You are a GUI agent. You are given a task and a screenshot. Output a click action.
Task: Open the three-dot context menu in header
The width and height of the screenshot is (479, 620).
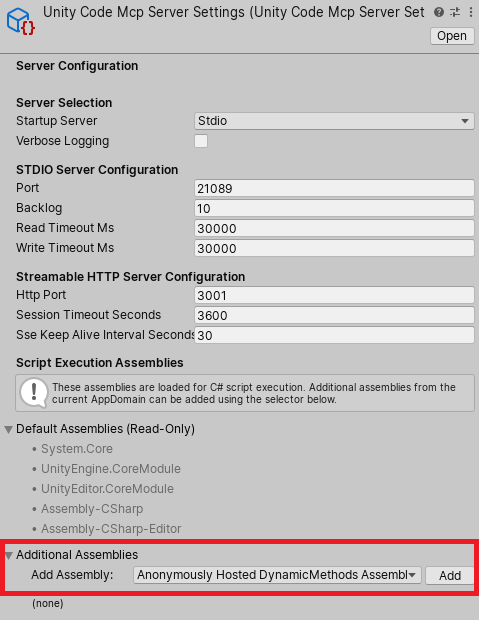coord(471,12)
